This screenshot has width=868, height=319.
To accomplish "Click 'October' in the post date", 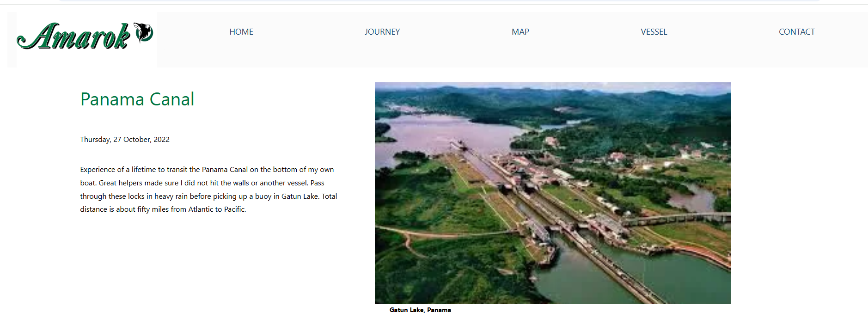I will (x=137, y=140).
